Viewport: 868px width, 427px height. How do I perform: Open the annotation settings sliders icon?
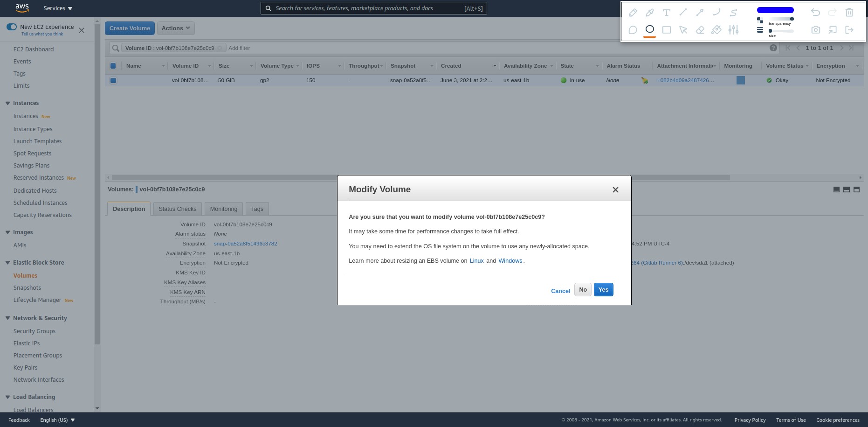733,30
